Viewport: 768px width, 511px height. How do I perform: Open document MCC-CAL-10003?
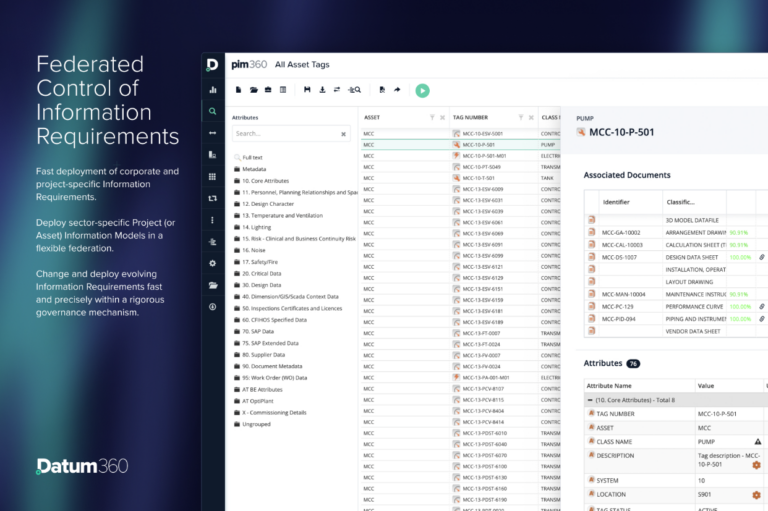click(x=622, y=245)
